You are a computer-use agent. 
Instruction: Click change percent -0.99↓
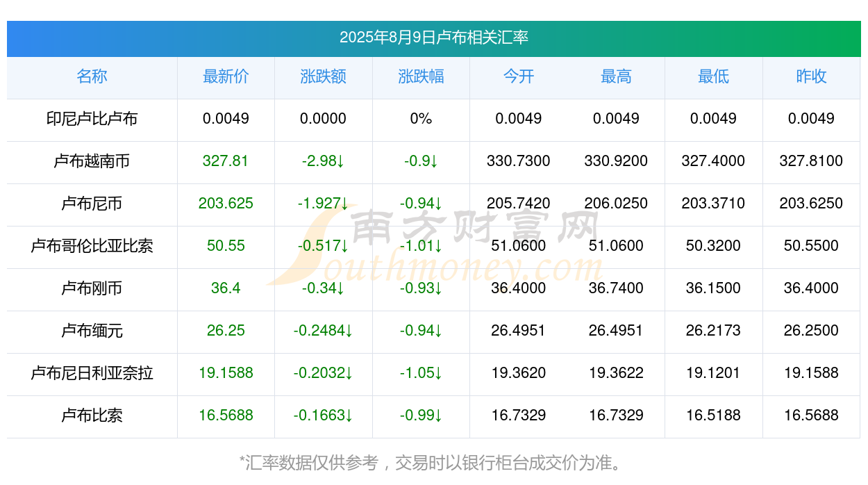click(421, 416)
